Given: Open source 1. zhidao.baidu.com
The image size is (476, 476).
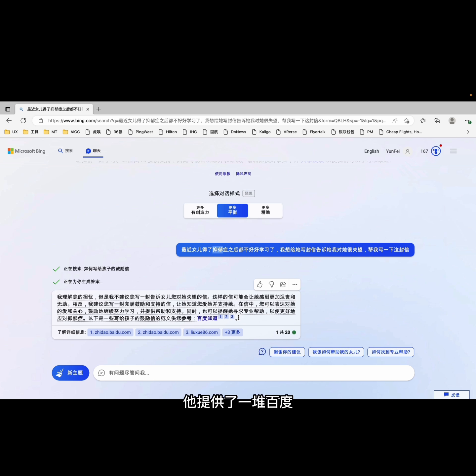Looking at the screenshot, I should click(110, 332).
